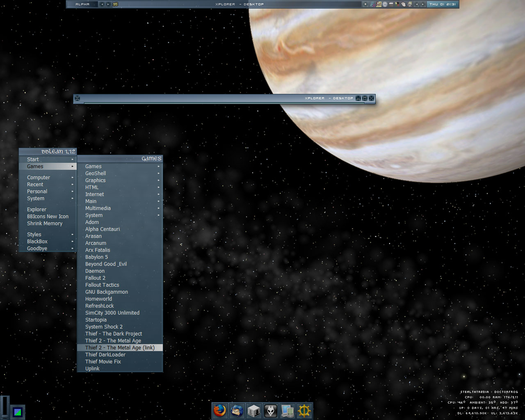
Task: Expand the BlackBox submenu arrow
Action: [x=73, y=242]
